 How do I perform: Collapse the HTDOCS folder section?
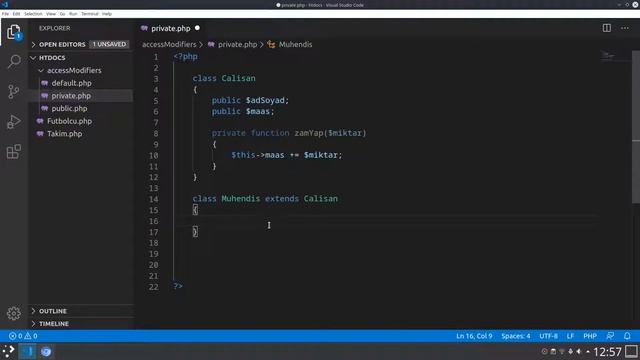[x=33, y=58]
